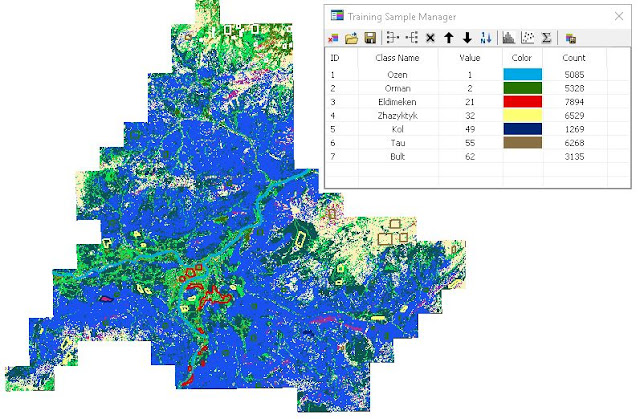640x419 pixels.
Task: Click the value cell 32 for Zhazyktyk
Action: (x=470, y=115)
